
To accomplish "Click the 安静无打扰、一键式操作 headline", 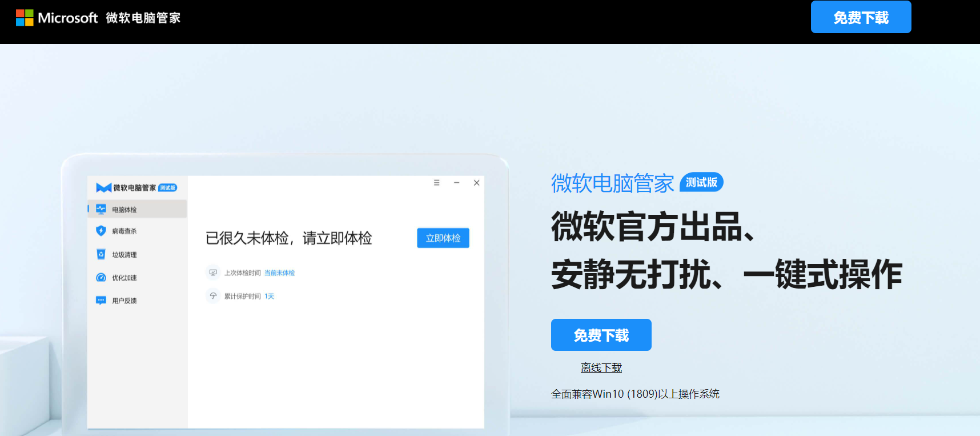I will click(727, 275).
